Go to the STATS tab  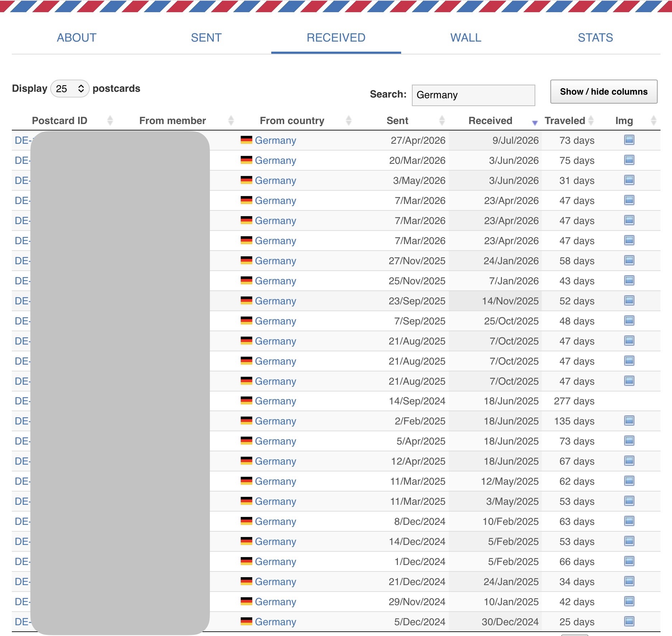[596, 38]
